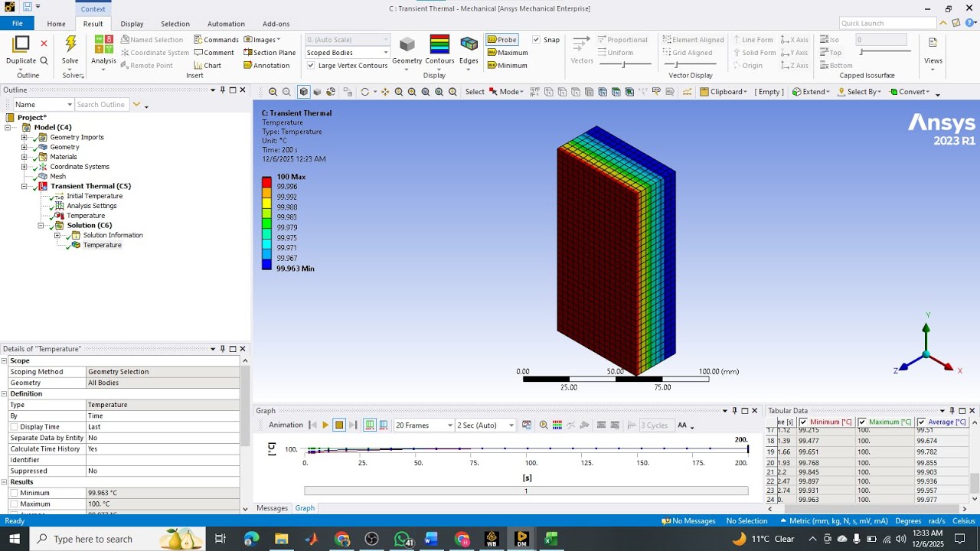Click the red 100 Max legend color
This screenshot has height=551, width=980.
pyautogui.click(x=266, y=181)
